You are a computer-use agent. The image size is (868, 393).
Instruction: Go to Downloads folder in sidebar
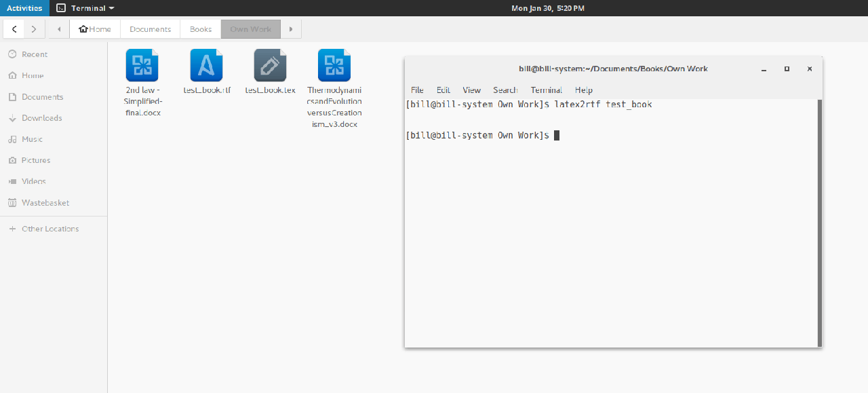[x=41, y=118]
